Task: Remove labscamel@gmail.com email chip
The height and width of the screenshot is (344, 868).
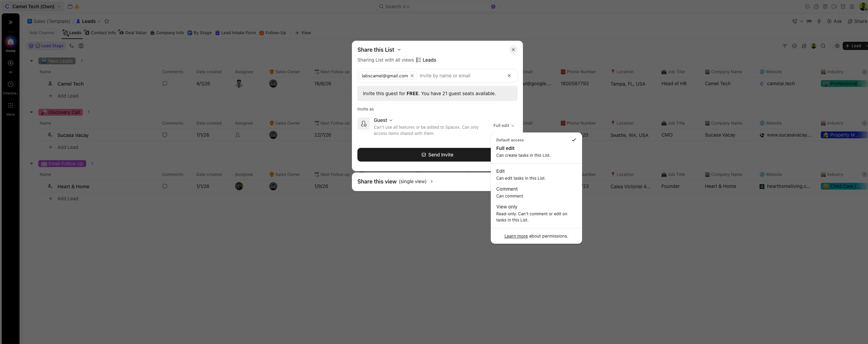Action: coord(412,76)
